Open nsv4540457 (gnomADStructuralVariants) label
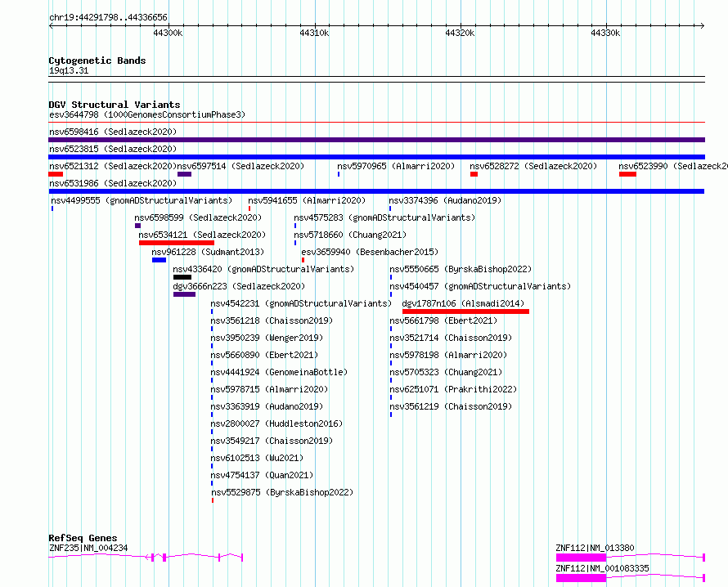Viewport: 728px width, 587px height. pyautogui.click(x=480, y=286)
